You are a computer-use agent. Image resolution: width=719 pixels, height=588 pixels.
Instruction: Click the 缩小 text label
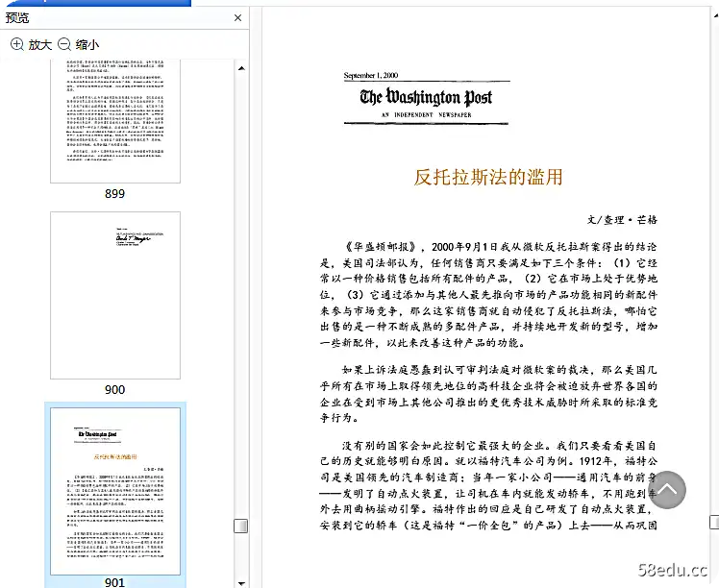click(x=87, y=44)
